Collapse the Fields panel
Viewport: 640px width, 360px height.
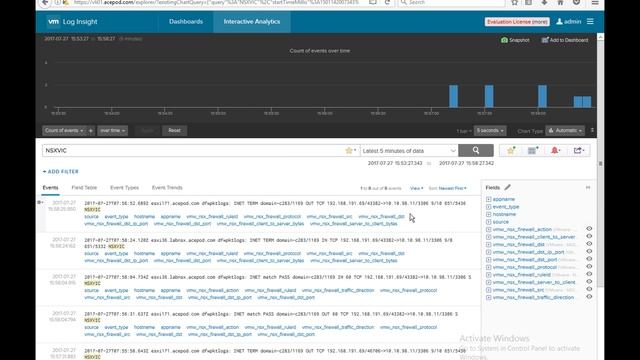coord(588,187)
